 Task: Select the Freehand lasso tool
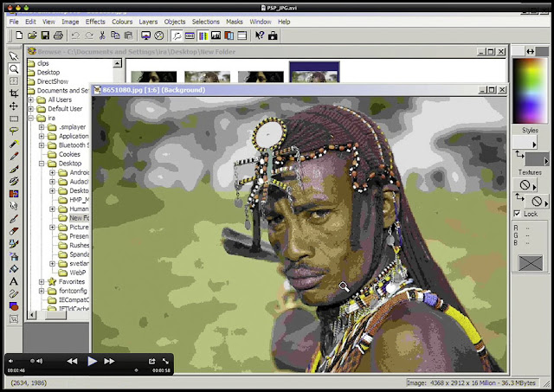click(14, 131)
